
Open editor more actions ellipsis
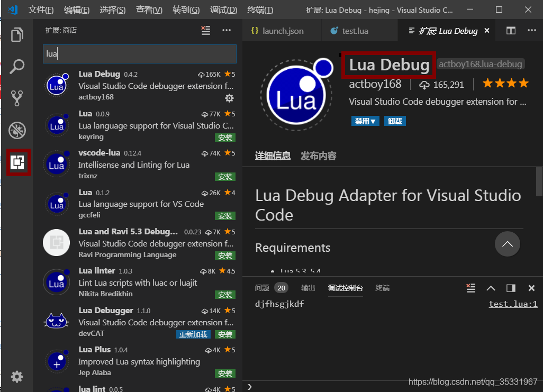click(x=532, y=31)
